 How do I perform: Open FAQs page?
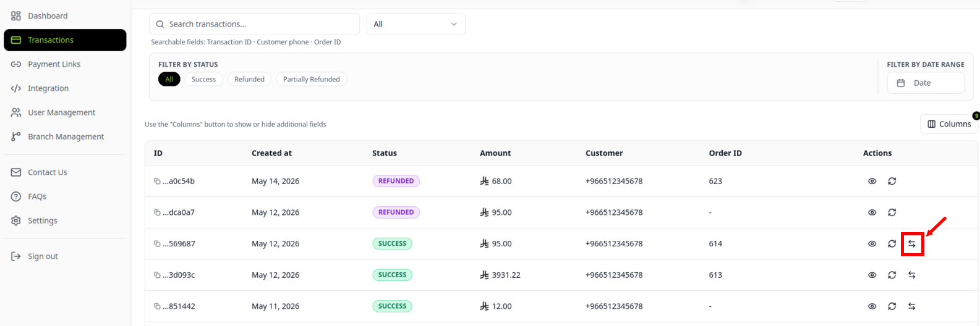click(x=65, y=196)
